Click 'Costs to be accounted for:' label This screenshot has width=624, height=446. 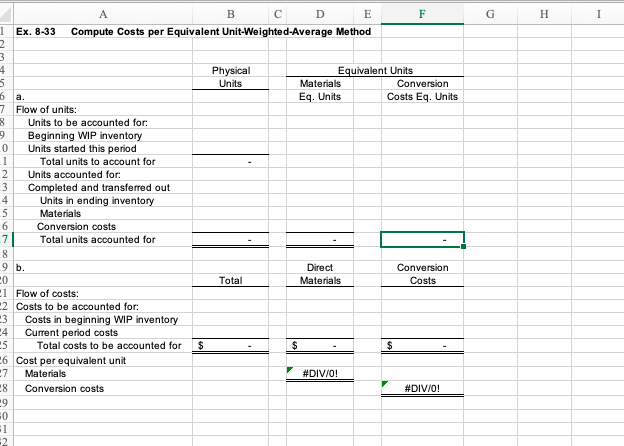click(x=77, y=307)
